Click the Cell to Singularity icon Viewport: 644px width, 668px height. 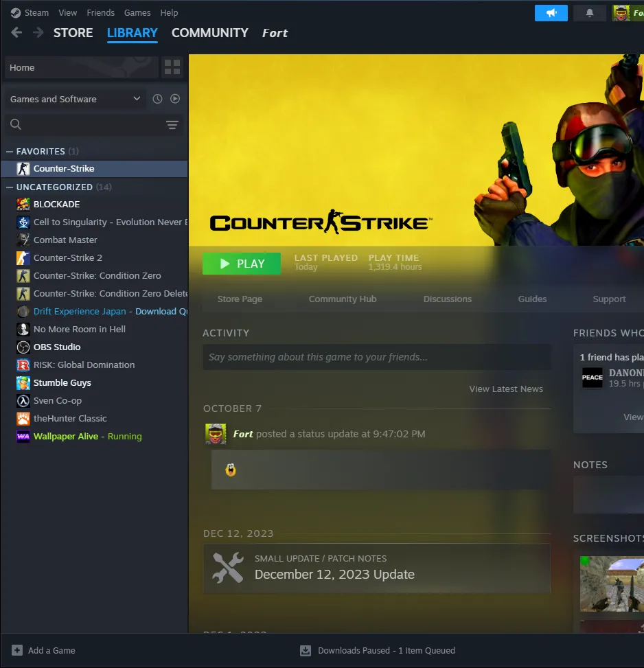(x=23, y=222)
